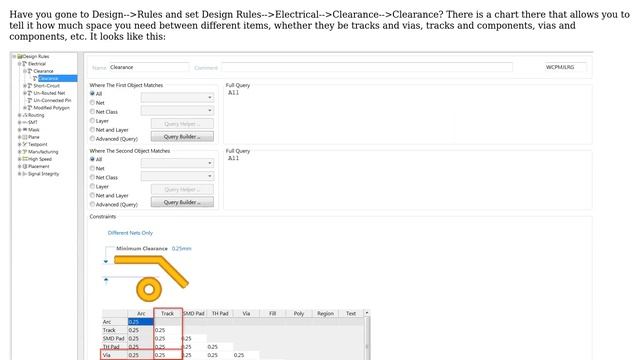Click the unique ID field WCPMJLRG
640x360 pixels.
[565, 67]
